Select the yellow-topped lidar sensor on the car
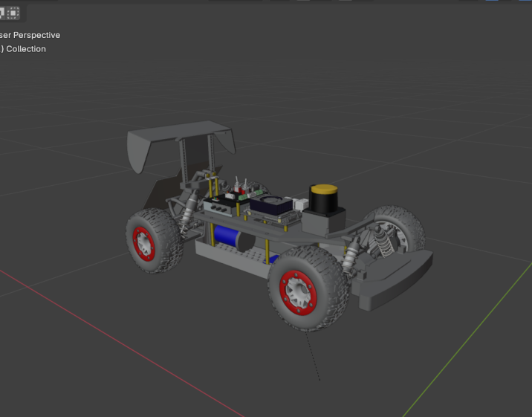This screenshot has height=417, width=532. pyautogui.click(x=324, y=200)
